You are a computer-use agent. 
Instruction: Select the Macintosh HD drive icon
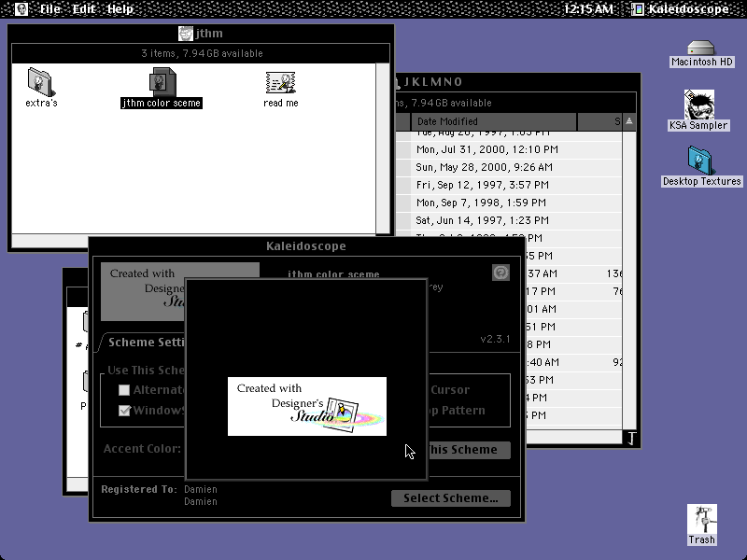tap(701, 48)
